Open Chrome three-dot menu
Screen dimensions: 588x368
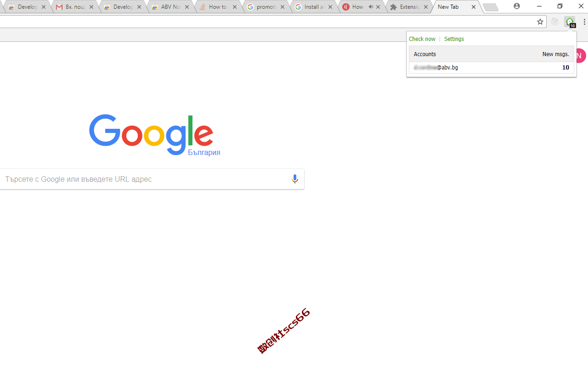pyautogui.click(x=584, y=22)
